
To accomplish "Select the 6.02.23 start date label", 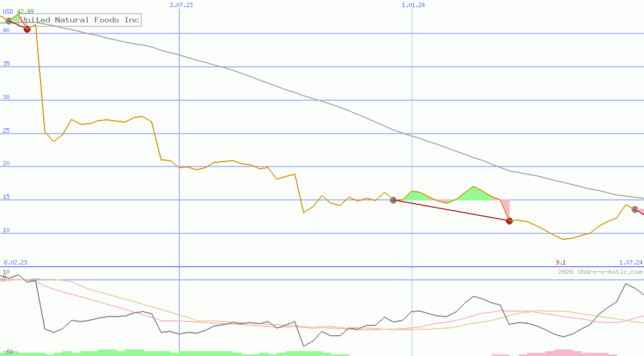I will click(15, 263).
